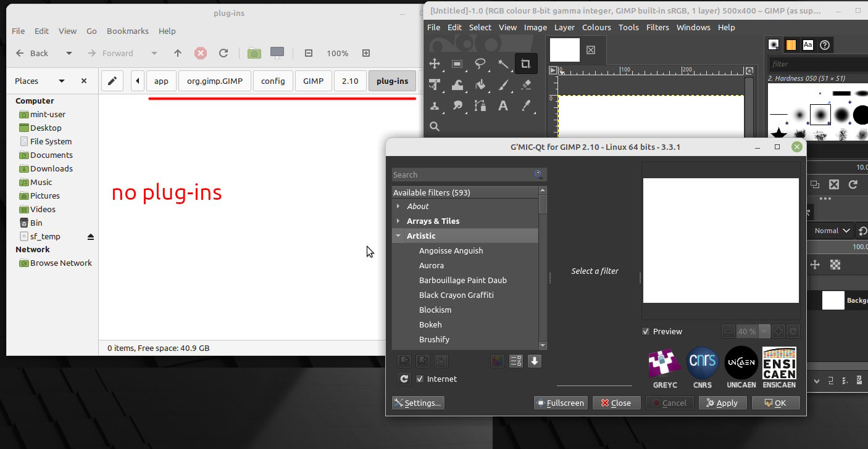868x449 pixels.
Task: Select the Clone stamp tool
Action: point(435,105)
